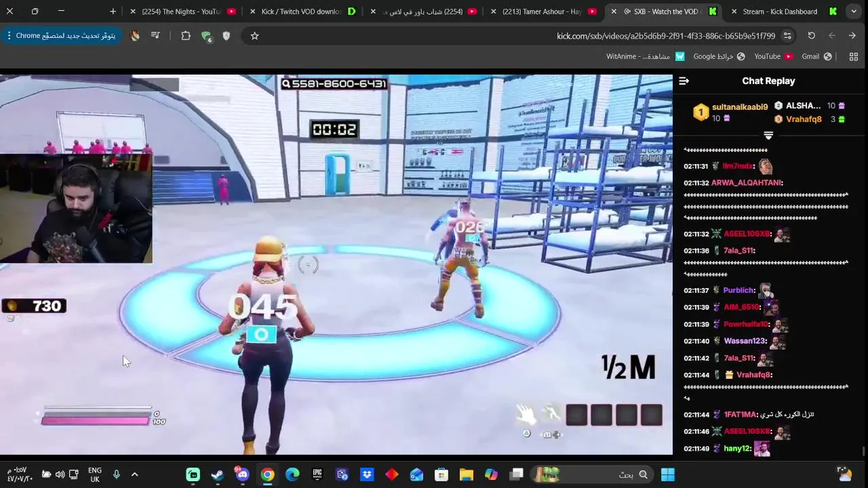This screenshot has height=488, width=868.
Task: Open Discord from the taskbar
Action: pyautogui.click(x=242, y=474)
